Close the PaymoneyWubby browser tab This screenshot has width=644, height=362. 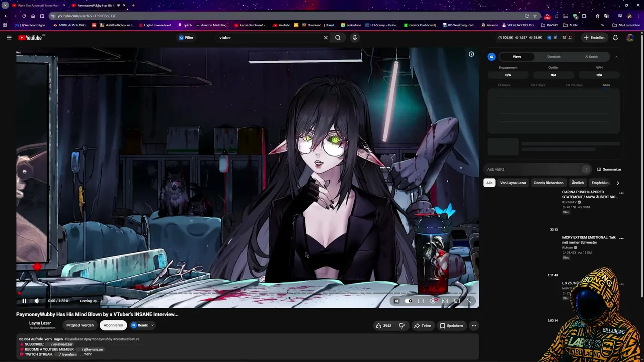pos(125,5)
